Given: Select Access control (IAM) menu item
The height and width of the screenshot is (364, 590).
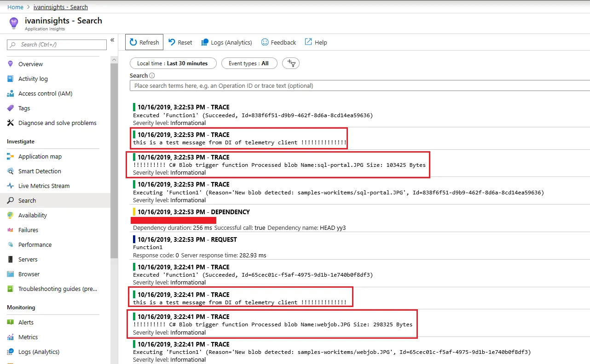Looking at the screenshot, I should click(x=45, y=93).
